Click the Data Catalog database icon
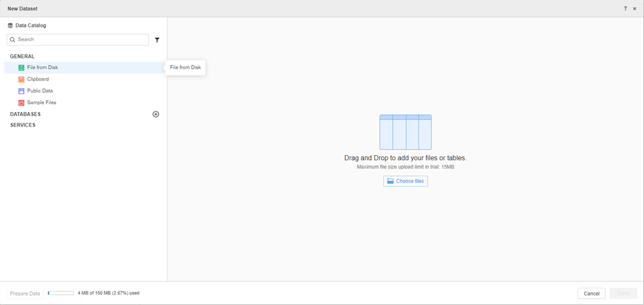Screen dimensions: 644x305 10,26
